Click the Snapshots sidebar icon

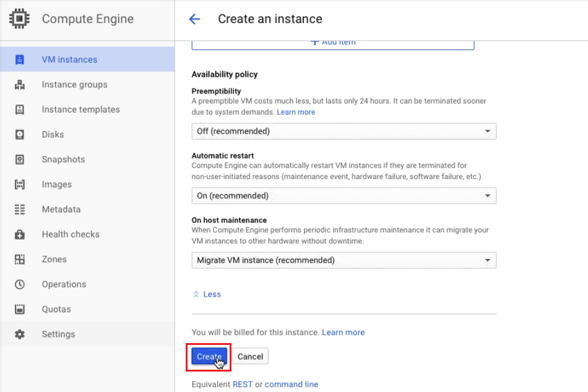(20, 159)
